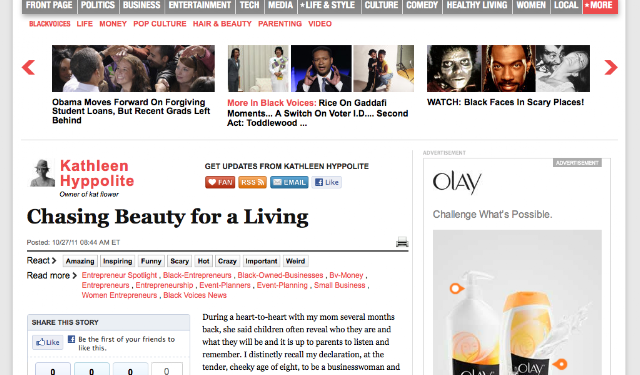Subscribe via the RSS button

[x=252, y=182]
